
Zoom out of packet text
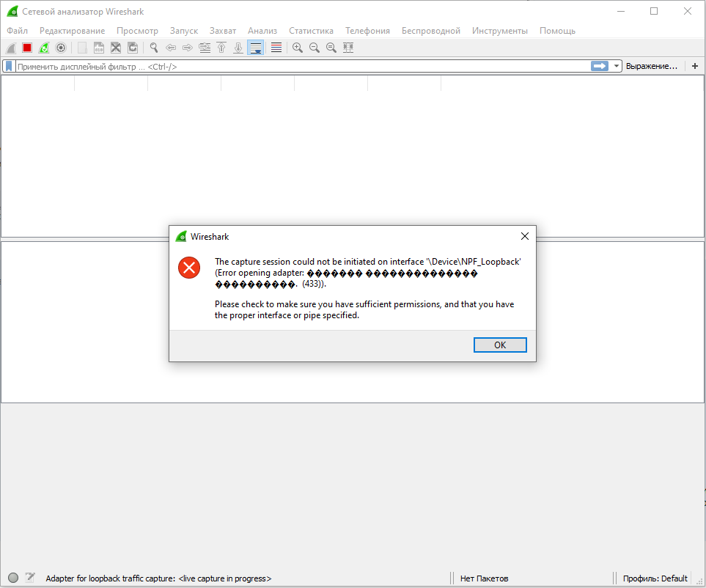pos(315,48)
